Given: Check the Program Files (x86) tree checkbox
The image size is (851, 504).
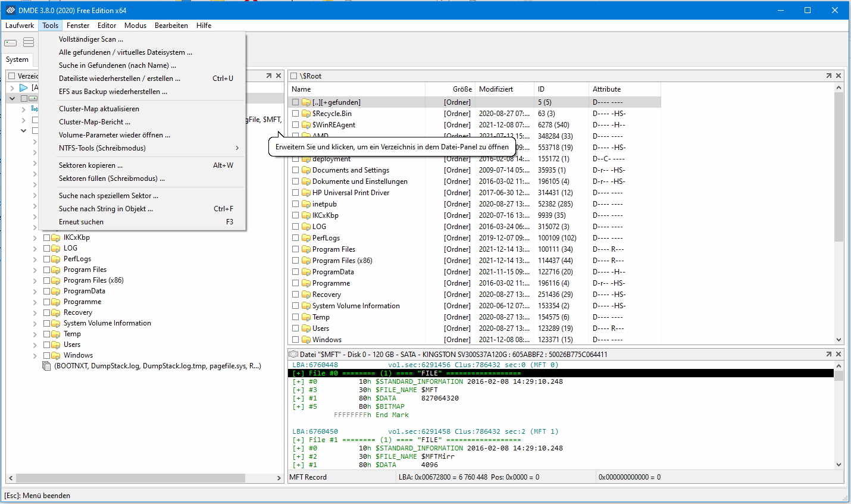Looking at the screenshot, I should (46, 280).
